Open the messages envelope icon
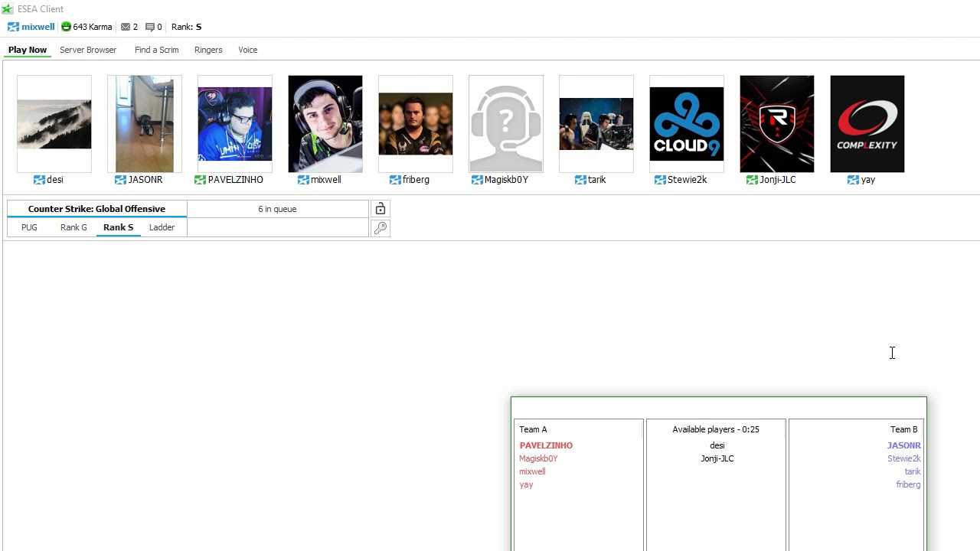 (126, 27)
